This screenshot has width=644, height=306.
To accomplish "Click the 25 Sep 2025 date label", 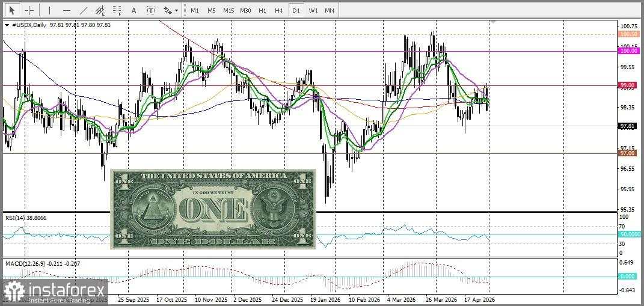I will click(133, 299).
